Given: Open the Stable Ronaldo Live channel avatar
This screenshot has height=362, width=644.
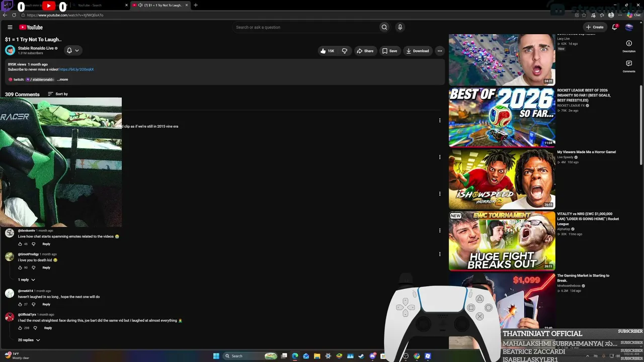Looking at the screenshot, I should pyautogui.click(x=10, y=50).
